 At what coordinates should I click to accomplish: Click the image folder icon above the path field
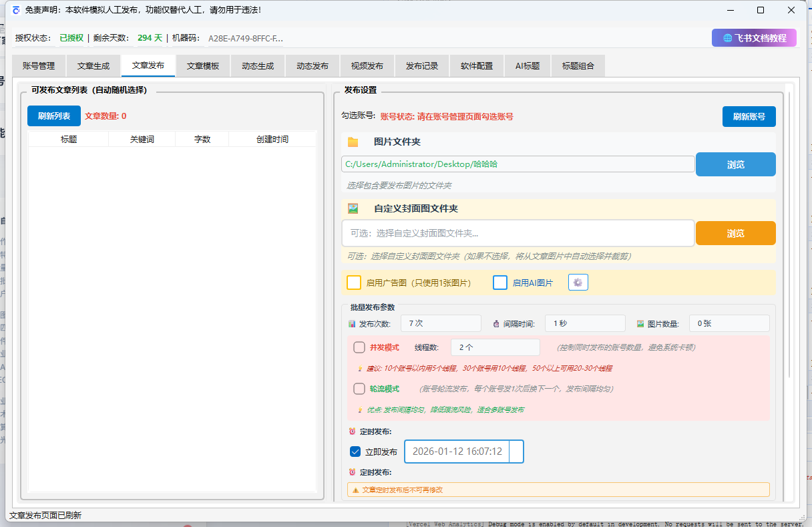click(x=354, y=142)
